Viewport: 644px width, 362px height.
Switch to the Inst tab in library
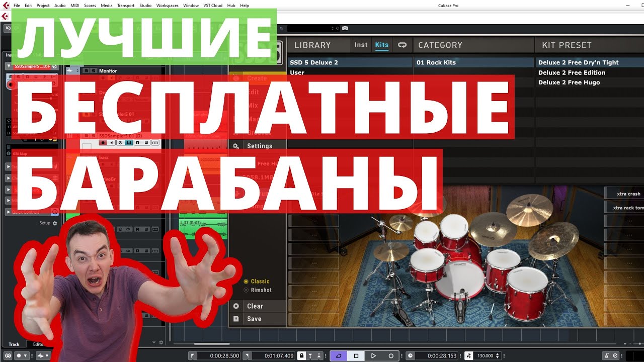361,45
